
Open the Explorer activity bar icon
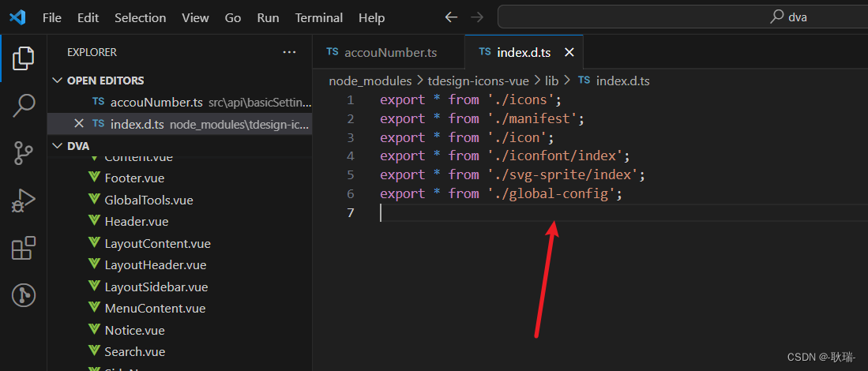[x=23, y=58]
